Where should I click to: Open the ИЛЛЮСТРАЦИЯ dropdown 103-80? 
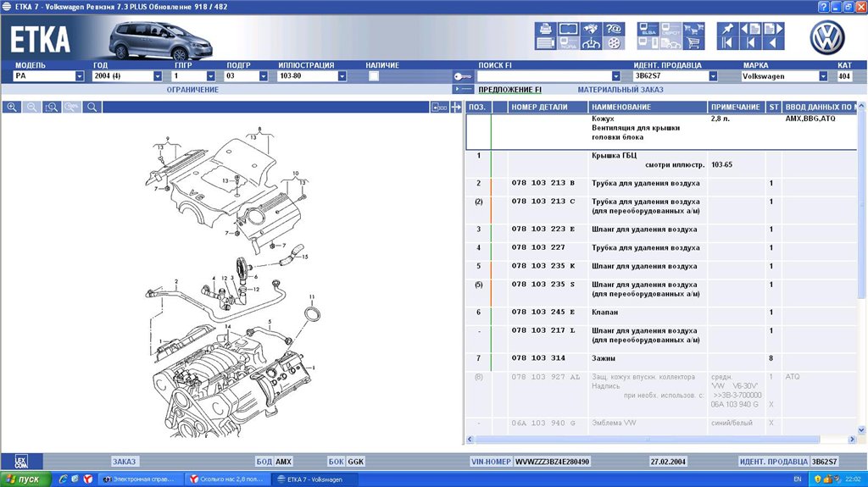pos(342,76)
